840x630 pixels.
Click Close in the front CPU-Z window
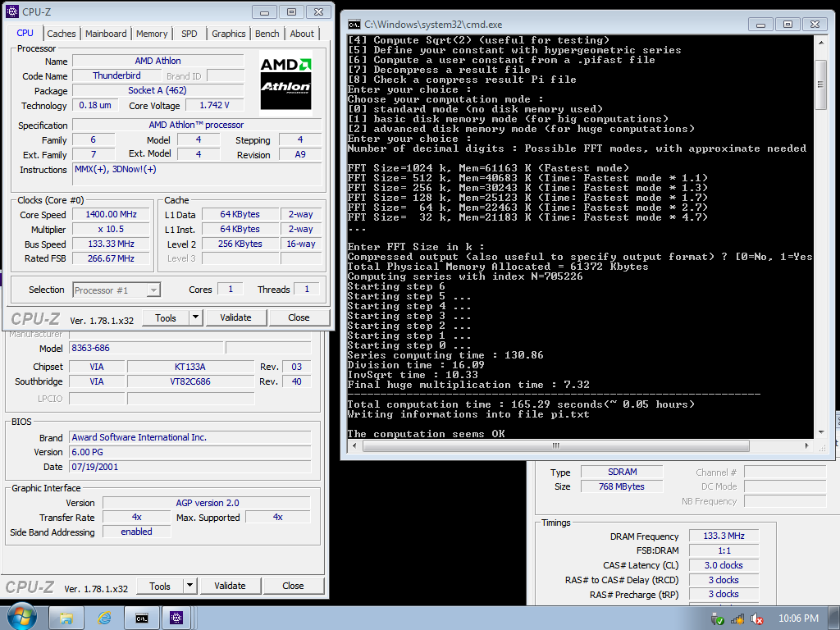click(x=299, y=317)
